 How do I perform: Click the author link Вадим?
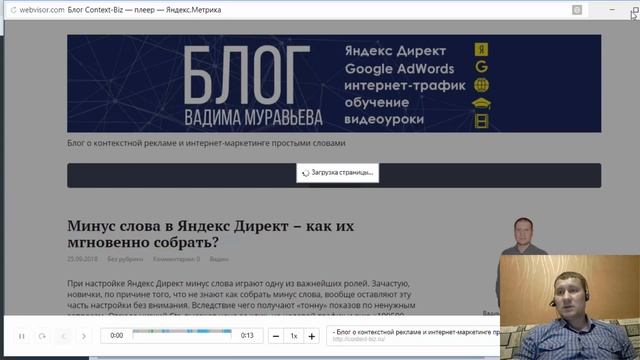pyautogui.click(x=219, y=259)
